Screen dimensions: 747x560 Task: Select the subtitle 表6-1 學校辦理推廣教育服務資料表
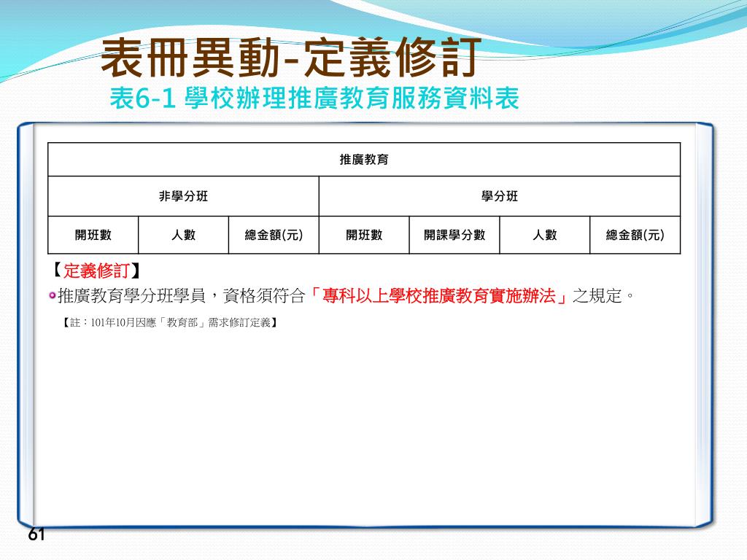click(314, 98)
